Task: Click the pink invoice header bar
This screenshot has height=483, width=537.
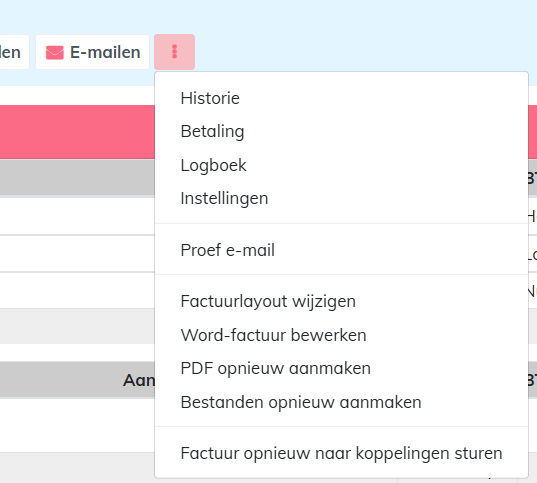Action: [x=77, y=132]
